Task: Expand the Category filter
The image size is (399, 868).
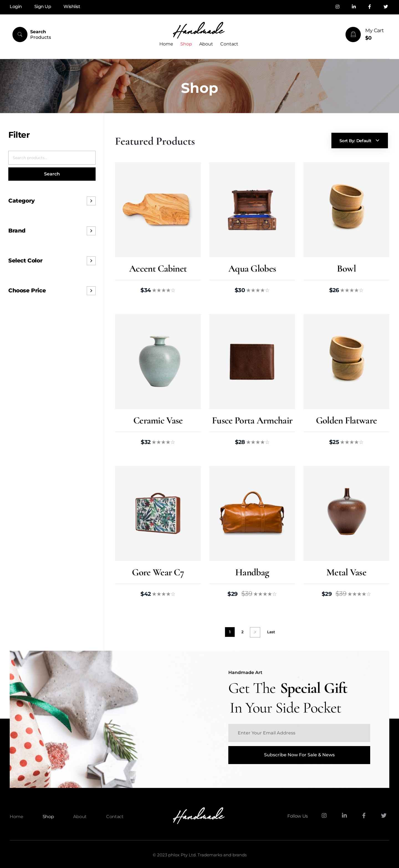Action: pos(91,201)
